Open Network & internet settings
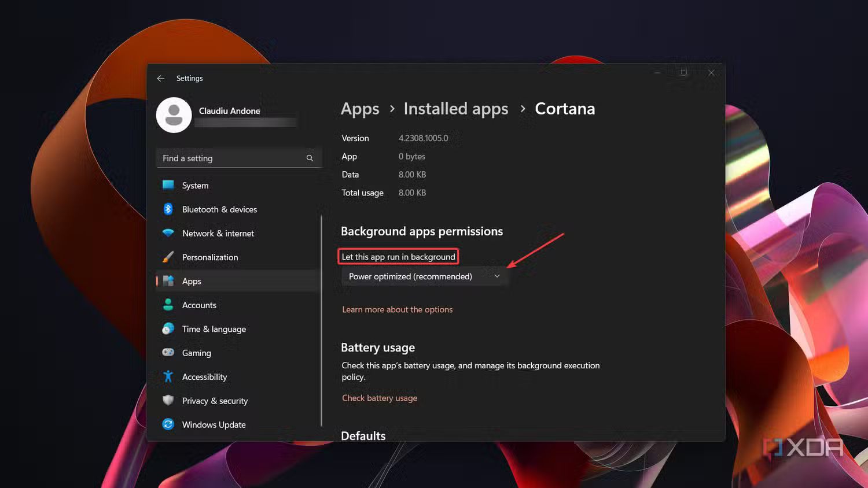868x488 pixels. coord(168,233)
